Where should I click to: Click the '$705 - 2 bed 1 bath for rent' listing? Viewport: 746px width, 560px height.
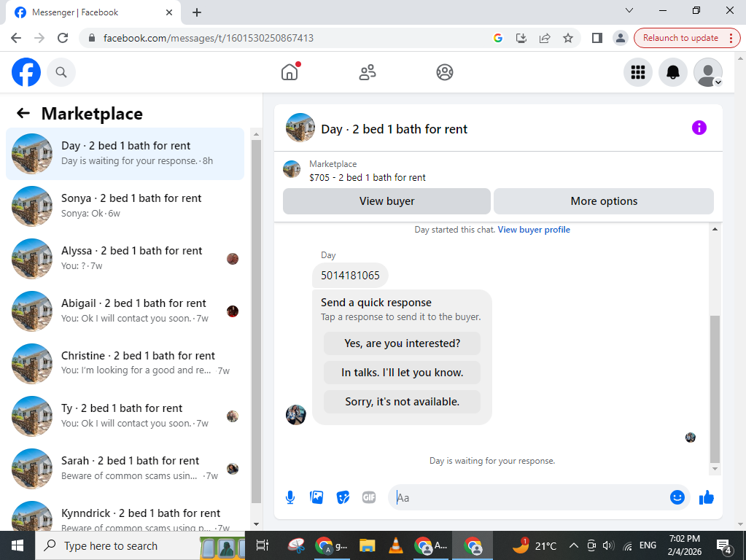click(x=368, y=177)
